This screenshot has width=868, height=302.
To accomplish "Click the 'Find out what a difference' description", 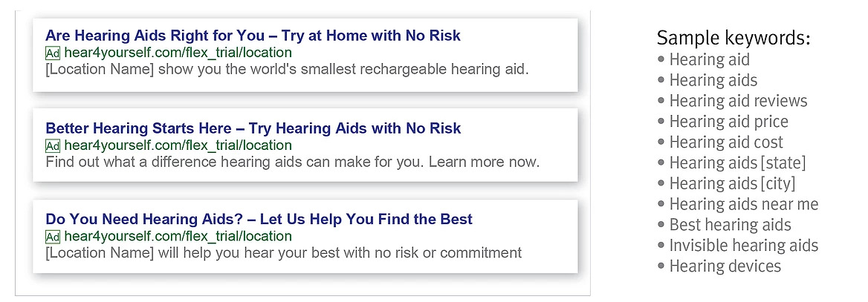I will (x=292, y=163).
